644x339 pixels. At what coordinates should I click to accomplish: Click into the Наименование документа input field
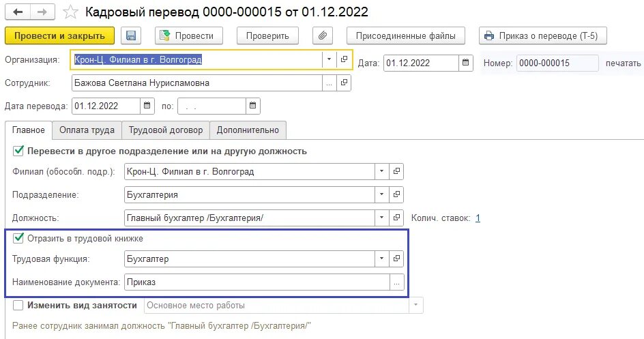(x=257, y=282)
